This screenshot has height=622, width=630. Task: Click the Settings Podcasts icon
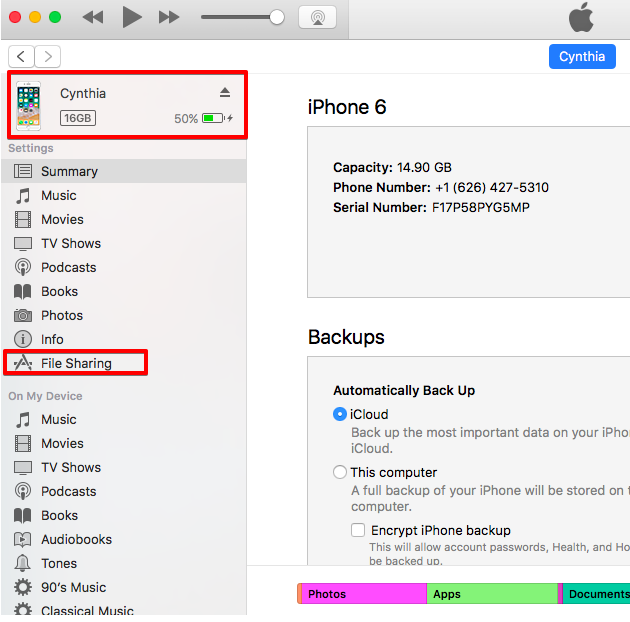23,267
